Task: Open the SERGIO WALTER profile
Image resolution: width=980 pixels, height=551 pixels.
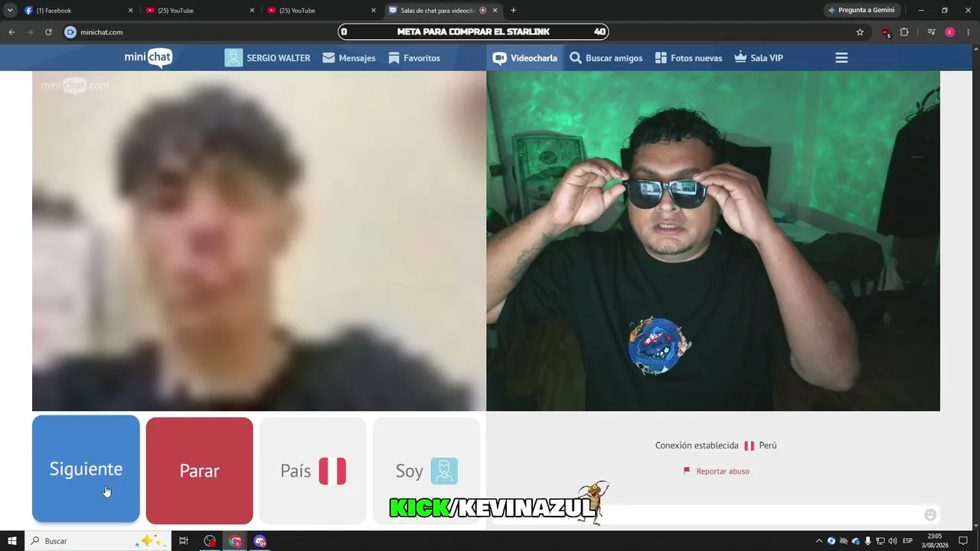Action: (x=267, y=58)
